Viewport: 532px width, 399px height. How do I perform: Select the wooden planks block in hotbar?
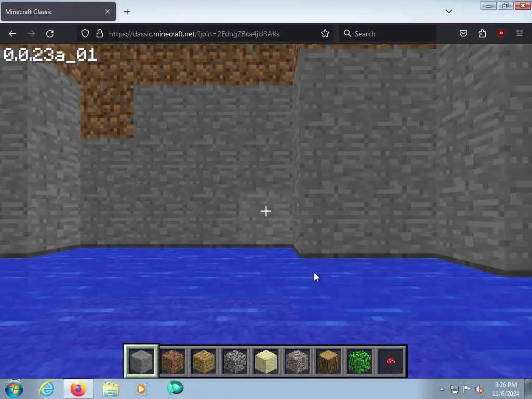coord(204,362)
